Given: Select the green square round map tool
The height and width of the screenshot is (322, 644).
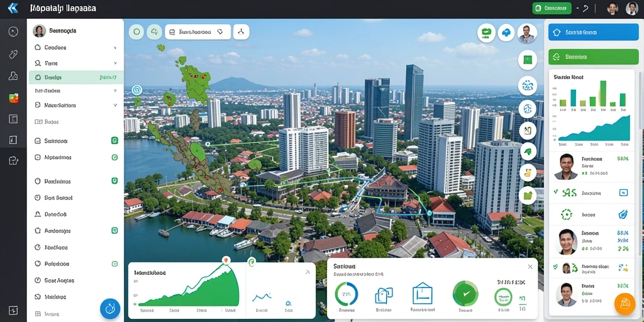Looking at the screenshot, I should [x=528, y=60].
